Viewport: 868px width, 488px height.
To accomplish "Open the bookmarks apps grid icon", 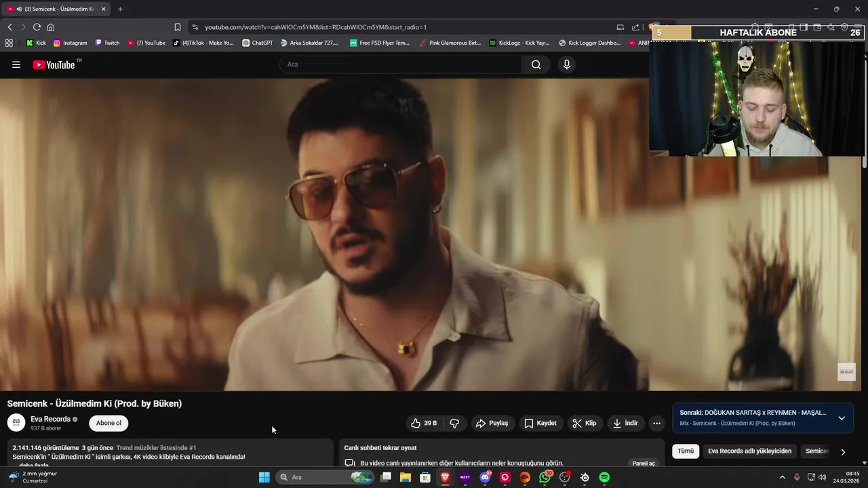I will click(x=9, y=43).
